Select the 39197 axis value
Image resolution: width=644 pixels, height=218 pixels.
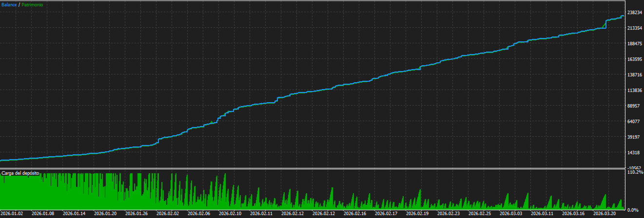[633, 137]
